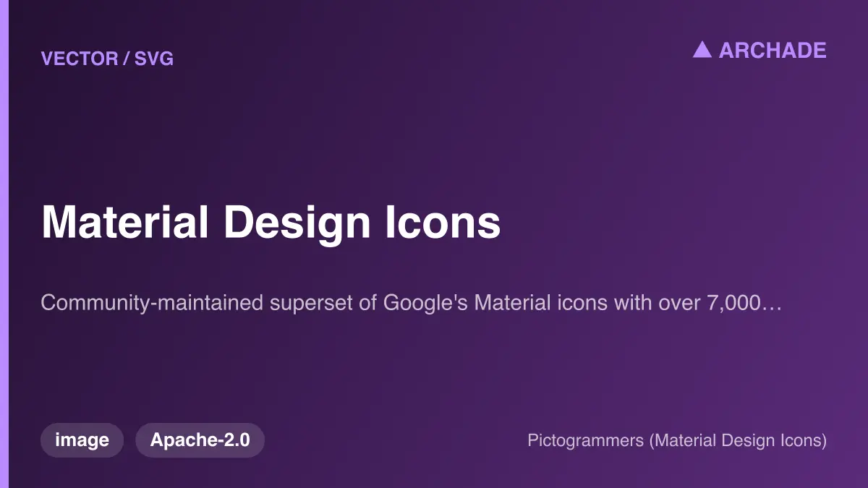This screenshot has width=868, height=488.
Task: Click the VECTOR / SVG category label
Action: point(108,59)
